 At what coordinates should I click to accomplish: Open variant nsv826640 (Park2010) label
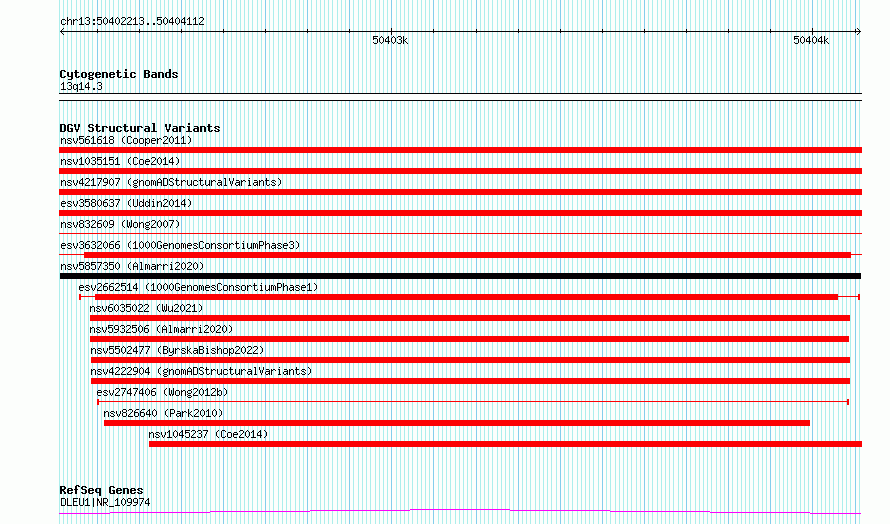[x=163, y=413]
